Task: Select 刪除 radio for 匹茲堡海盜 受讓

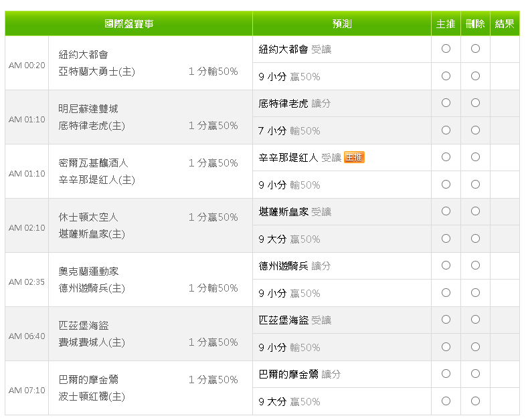Action: [x=475, y=320]
